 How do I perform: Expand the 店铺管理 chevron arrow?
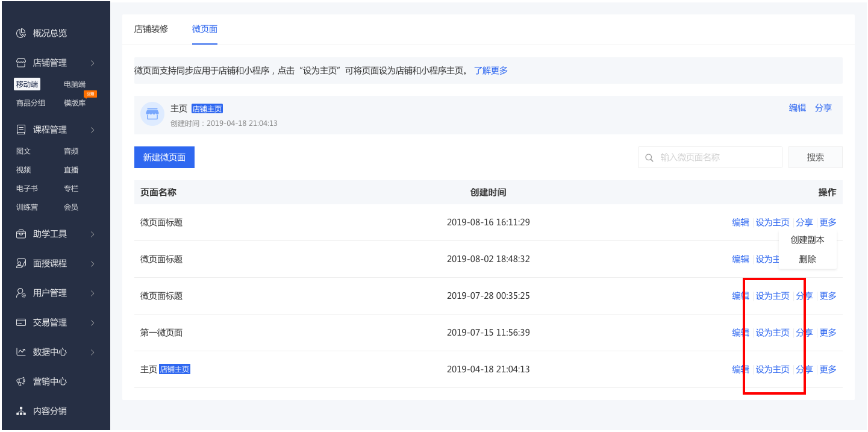92,63
